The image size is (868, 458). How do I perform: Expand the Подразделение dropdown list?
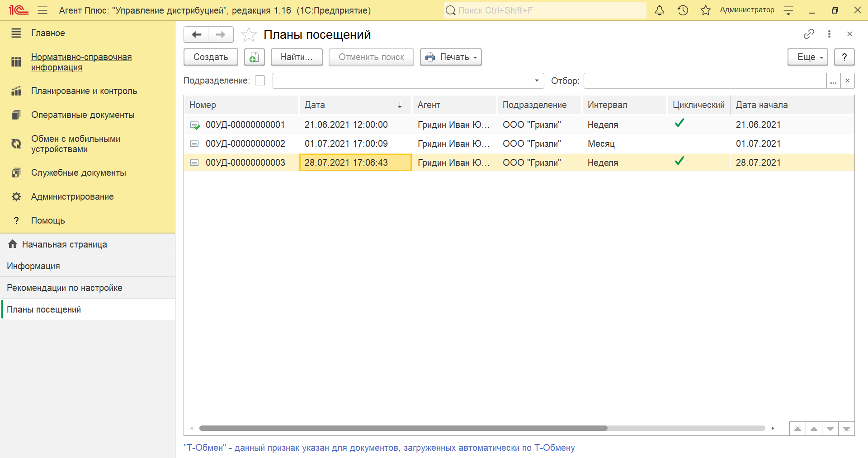537,80
